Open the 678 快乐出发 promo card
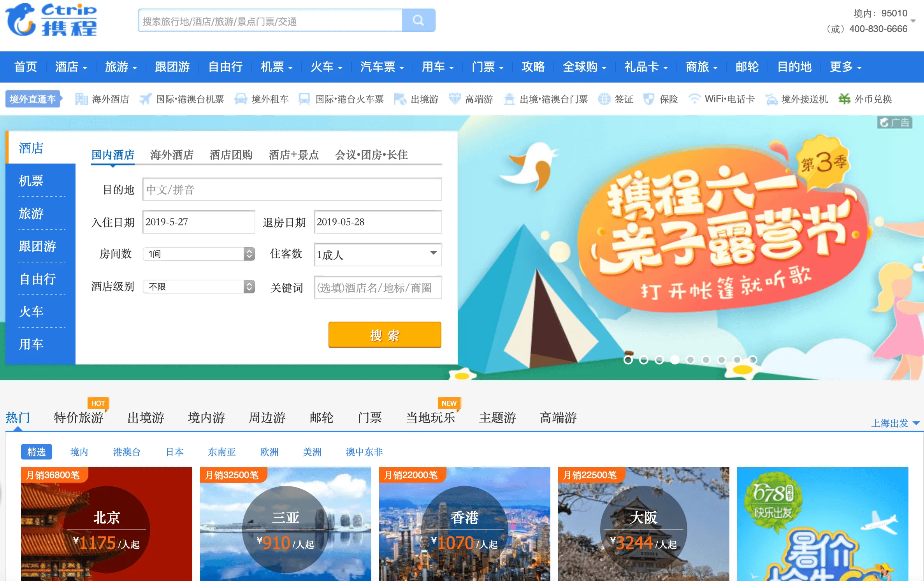This screenshot has width=924, height=581. coord(823,524)
